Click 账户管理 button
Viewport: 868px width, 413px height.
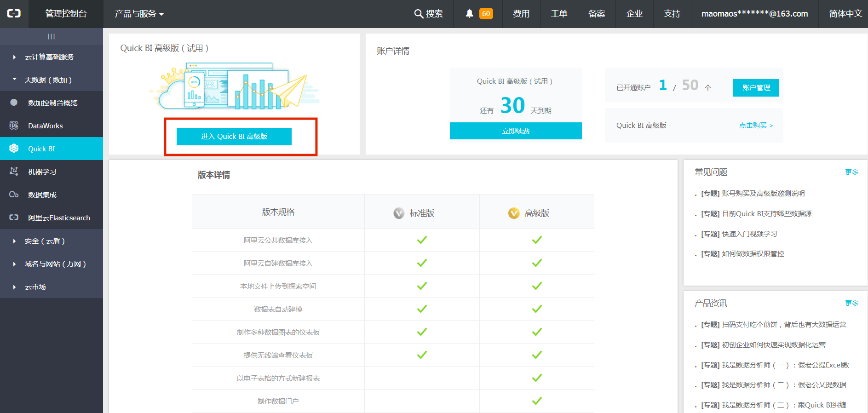[756, 88]
